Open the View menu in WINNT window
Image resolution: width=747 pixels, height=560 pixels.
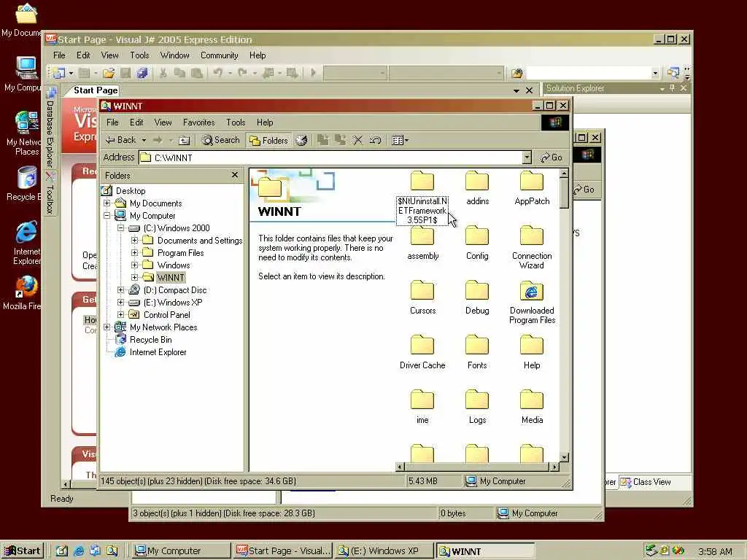coord(163,122)
